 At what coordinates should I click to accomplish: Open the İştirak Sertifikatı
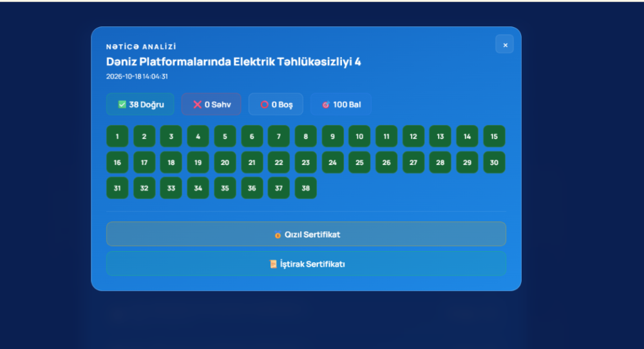pyautogui.click(x=306, y=263)
